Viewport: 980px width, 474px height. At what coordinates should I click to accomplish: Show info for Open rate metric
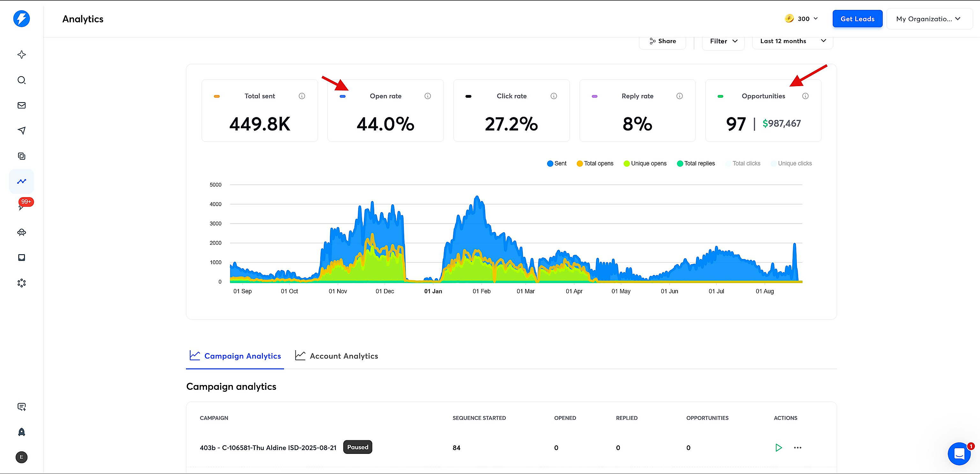(427, 96)
